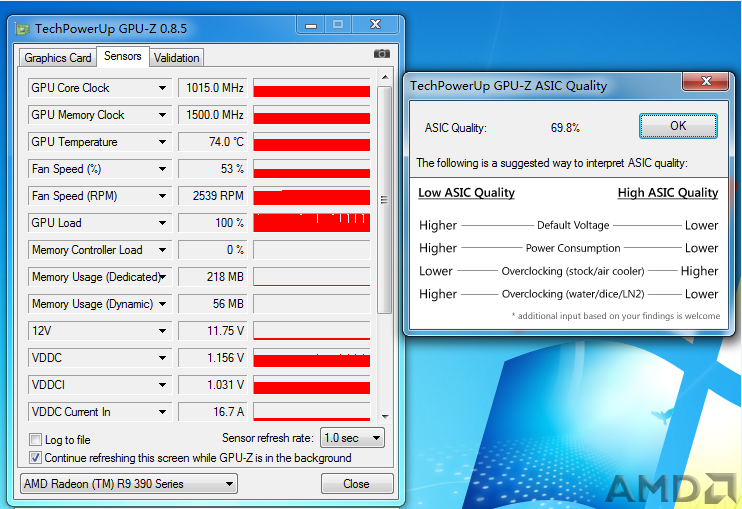
Task: Close the ASIC Quality dialog with X
Action: tap(706, 81)
